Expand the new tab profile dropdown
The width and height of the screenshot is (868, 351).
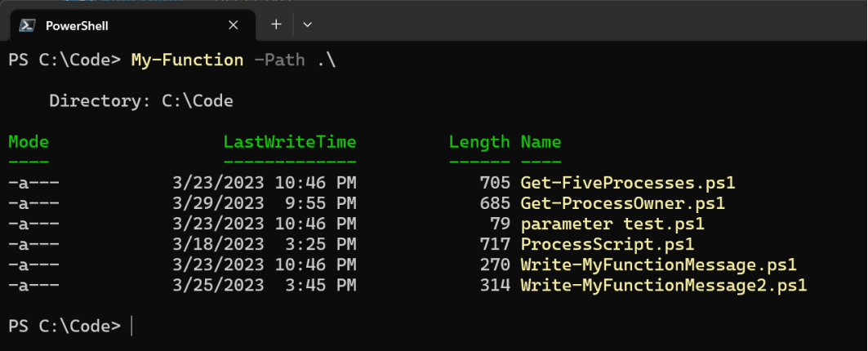pos(308,24)
